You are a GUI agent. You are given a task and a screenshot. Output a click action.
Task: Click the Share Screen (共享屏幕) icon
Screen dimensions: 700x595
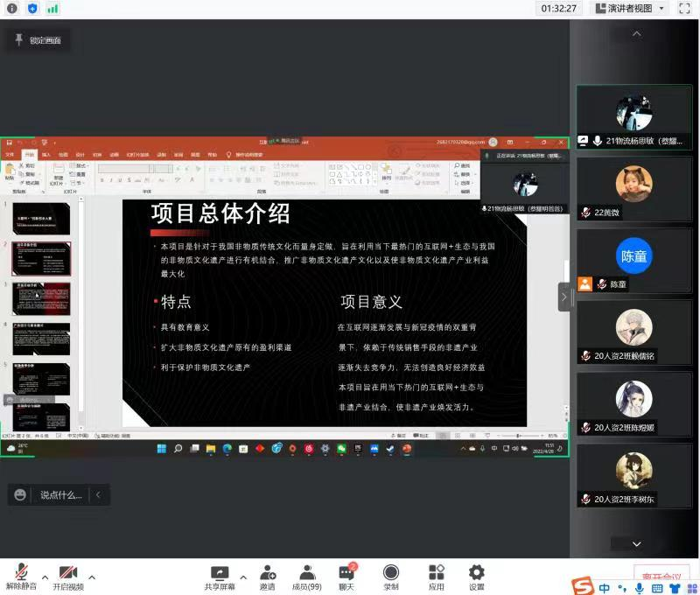point(220,574)
